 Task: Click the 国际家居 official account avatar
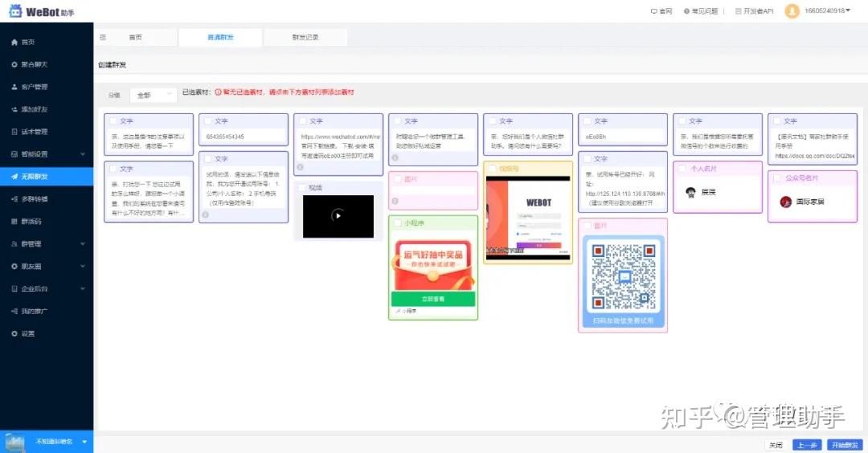click(x=785, y=202)
